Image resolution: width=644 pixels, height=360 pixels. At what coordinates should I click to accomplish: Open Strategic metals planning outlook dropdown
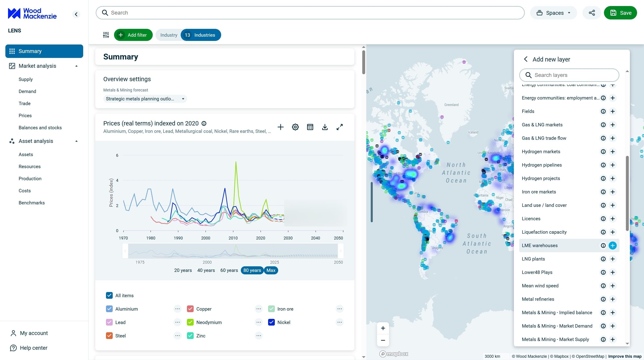(x=145, y=99)
